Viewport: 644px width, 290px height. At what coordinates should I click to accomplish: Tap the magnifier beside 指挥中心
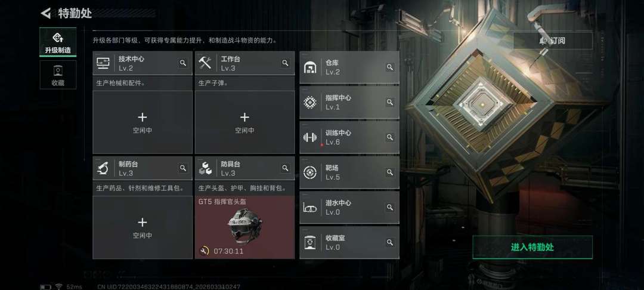pyautogui.click(x=390, y=102)
